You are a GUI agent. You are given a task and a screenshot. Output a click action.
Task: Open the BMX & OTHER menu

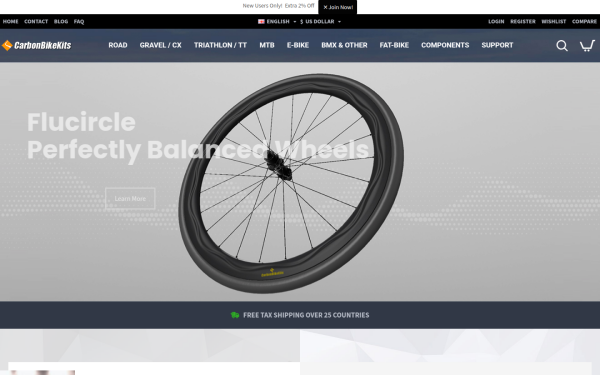[x=344, y=45]
